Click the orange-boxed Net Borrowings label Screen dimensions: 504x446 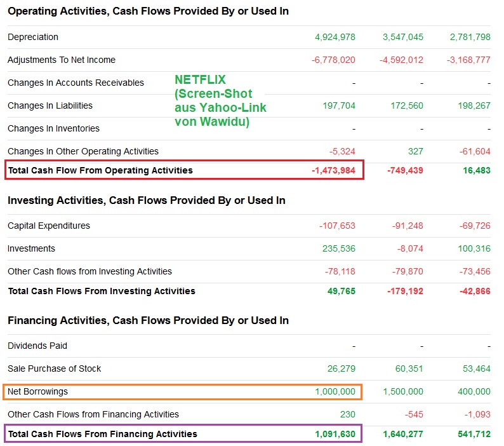(x=38, y=391)
